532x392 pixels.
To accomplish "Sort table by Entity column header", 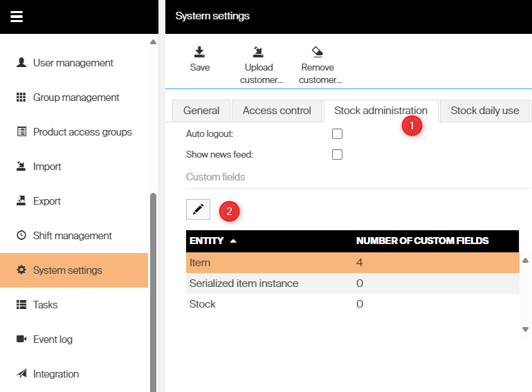I will pyautogui.click(x=207, y=241).
